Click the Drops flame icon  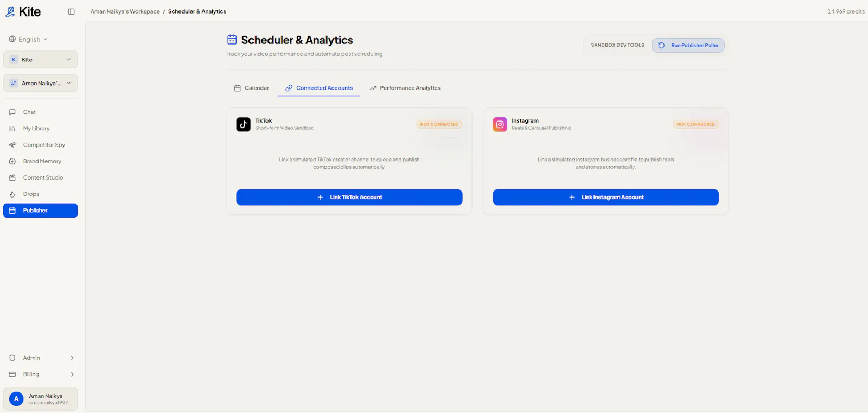(12, 194)
